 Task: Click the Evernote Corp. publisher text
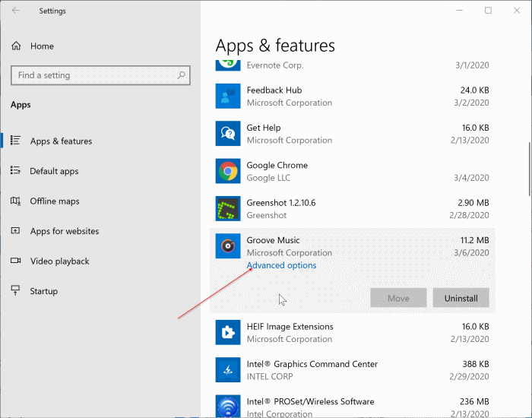click(275, 65)
